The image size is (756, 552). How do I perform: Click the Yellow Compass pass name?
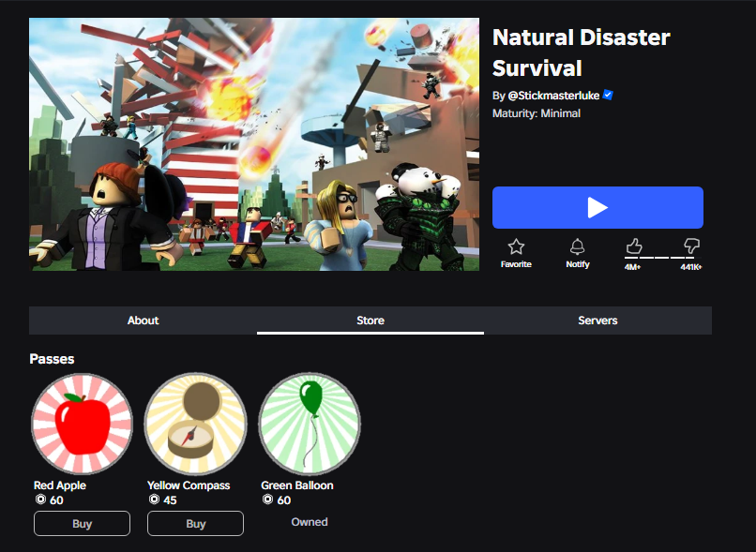(x=189, y=485)
